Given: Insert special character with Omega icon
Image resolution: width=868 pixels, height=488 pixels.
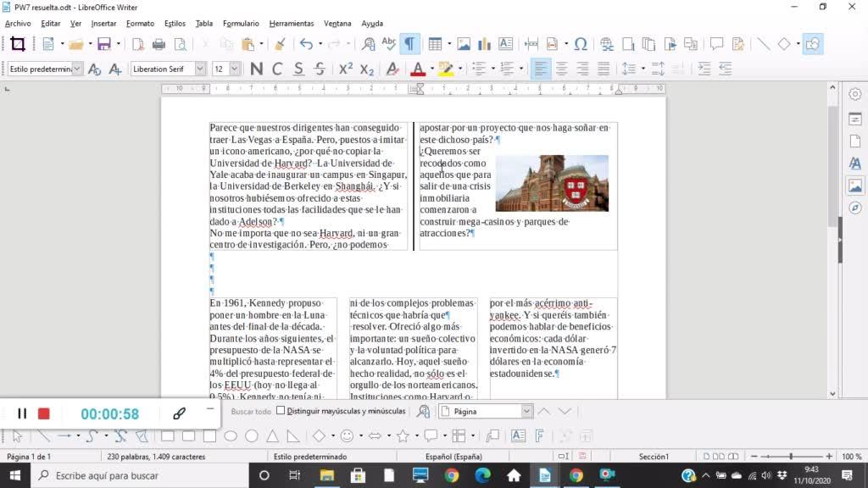Looking at the screenshot, I should point(581,44).
